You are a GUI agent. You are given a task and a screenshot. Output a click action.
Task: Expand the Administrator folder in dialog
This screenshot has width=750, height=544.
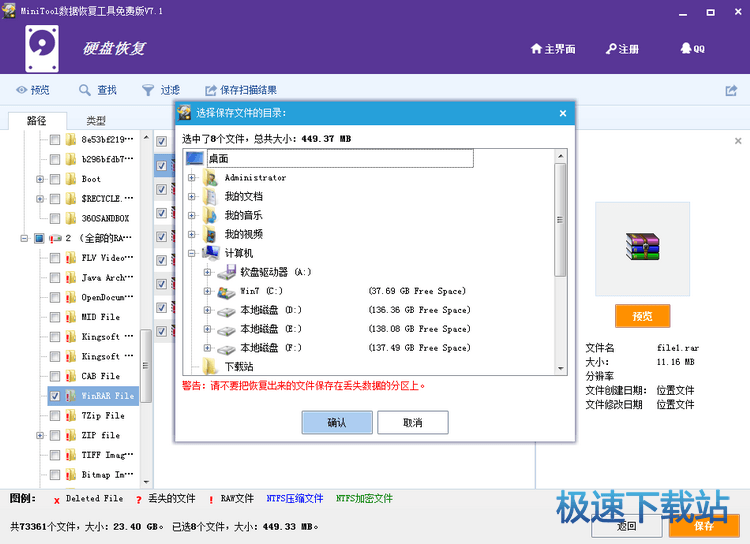pos(191,178)
